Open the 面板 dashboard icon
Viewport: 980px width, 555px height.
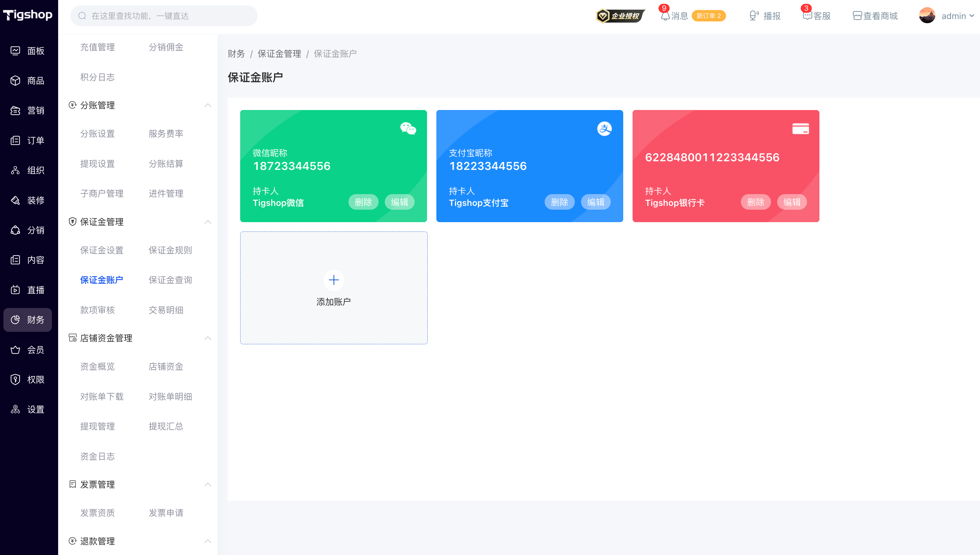pos(15,51)
